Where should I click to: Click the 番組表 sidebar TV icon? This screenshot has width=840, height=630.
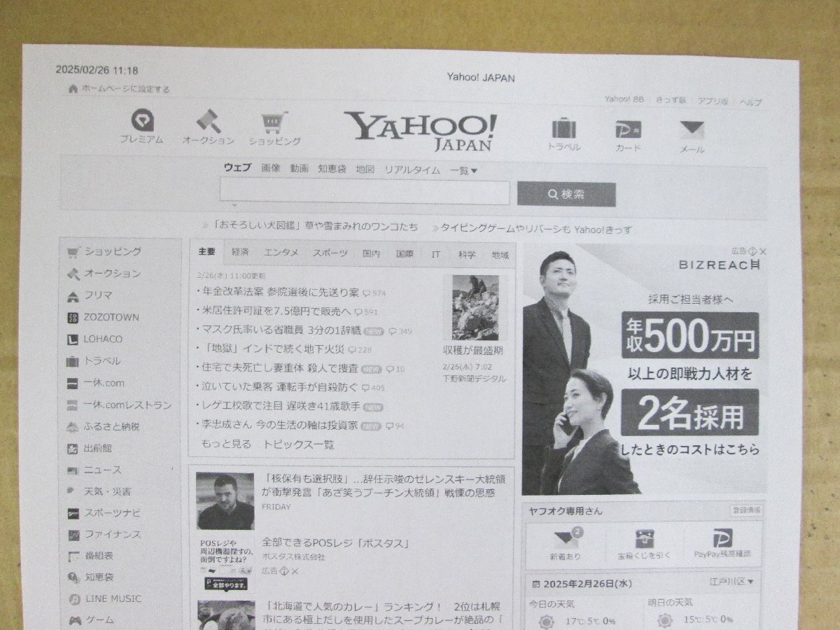73,556
